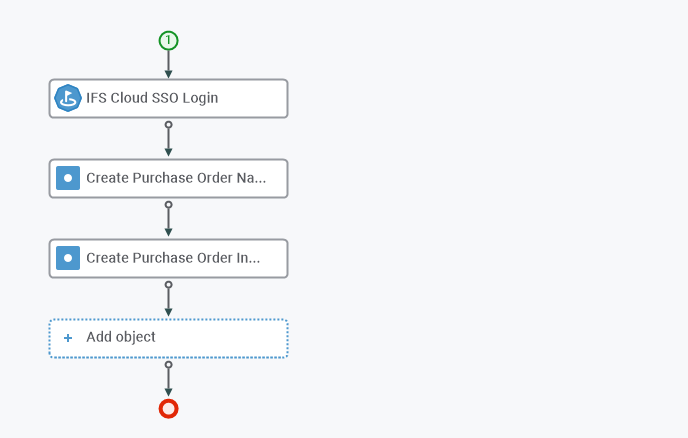
Task: Select the arrow leading into Add object
Action: [168, 302]
